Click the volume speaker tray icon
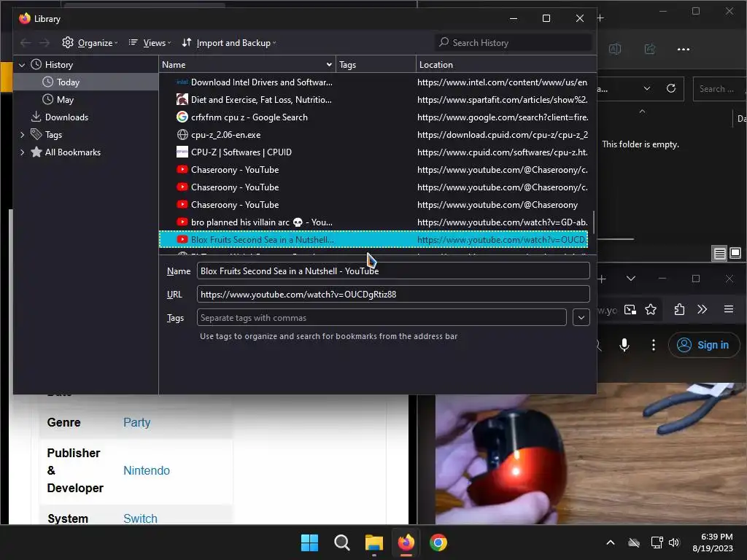This screenshot has height=560, width=747. (674, 542)
